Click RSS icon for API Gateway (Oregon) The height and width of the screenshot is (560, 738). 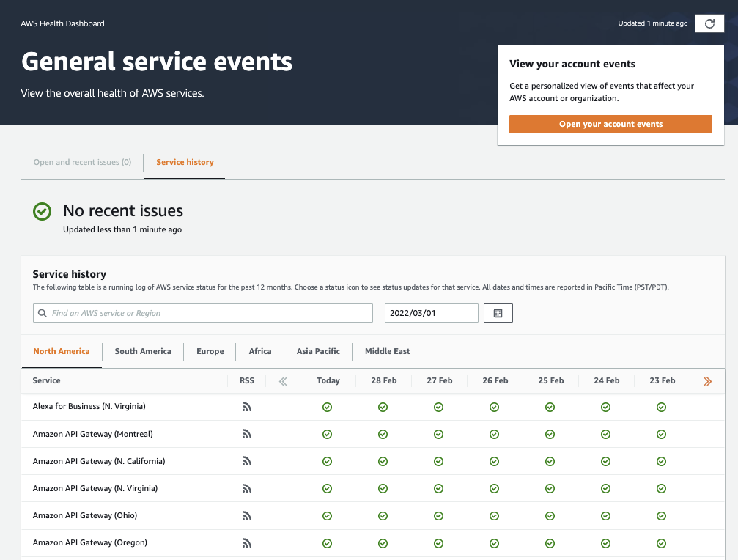pos(247,543)
